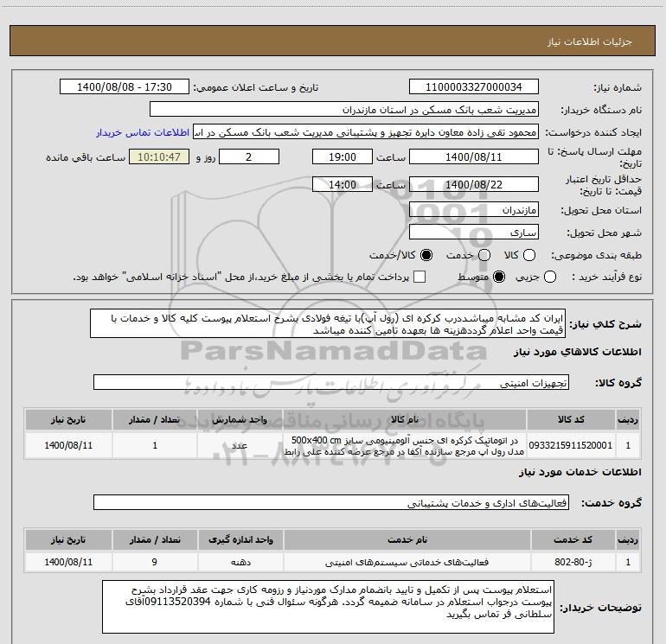Click the گروه کالا field تجهیزات امنیتی
This screenshot has width=666, height=644.
pos(331,382)
